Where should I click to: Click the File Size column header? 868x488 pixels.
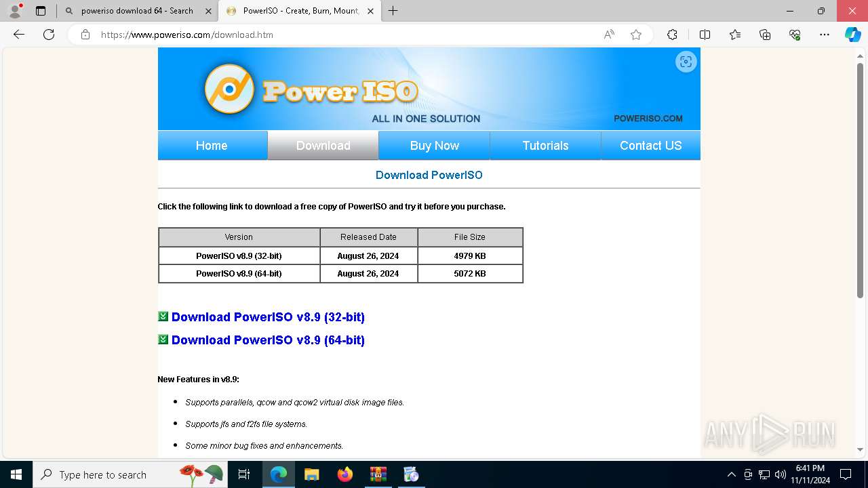470,237
